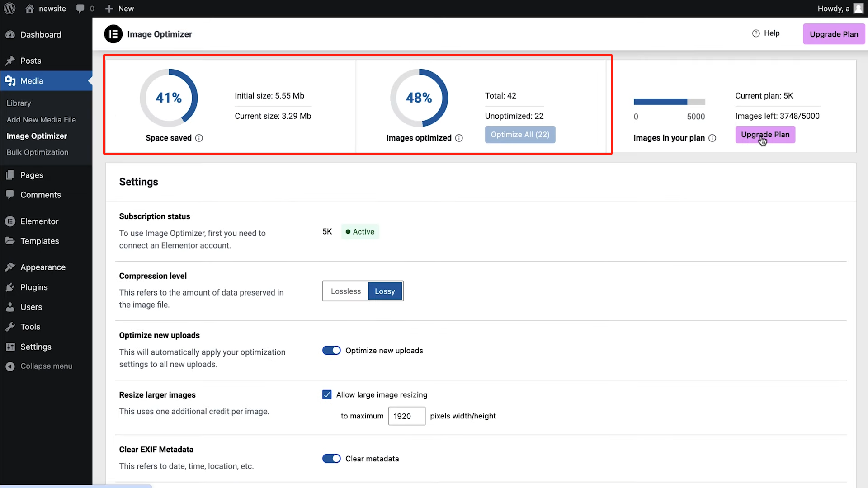Open the Space saved info tooltip
The height and width of the screenshot is (488, 868).
199,138
